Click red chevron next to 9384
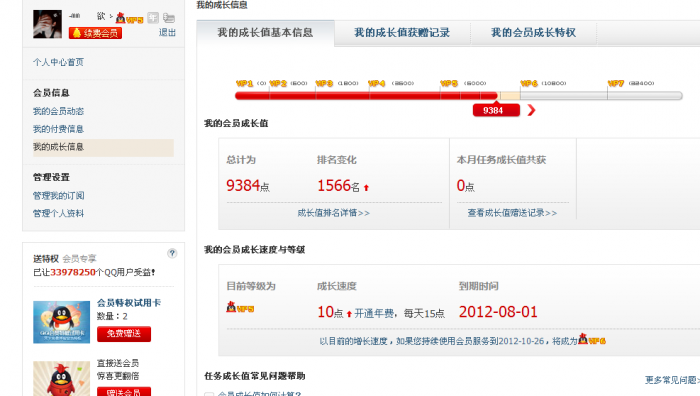 [531, 110]
